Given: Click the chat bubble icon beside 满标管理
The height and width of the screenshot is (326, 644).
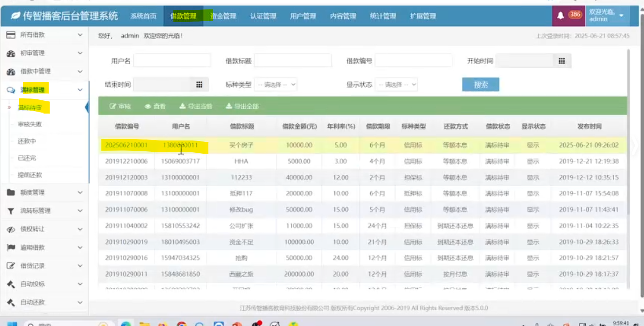Looking at the screenshot, I should pos(11,90).
